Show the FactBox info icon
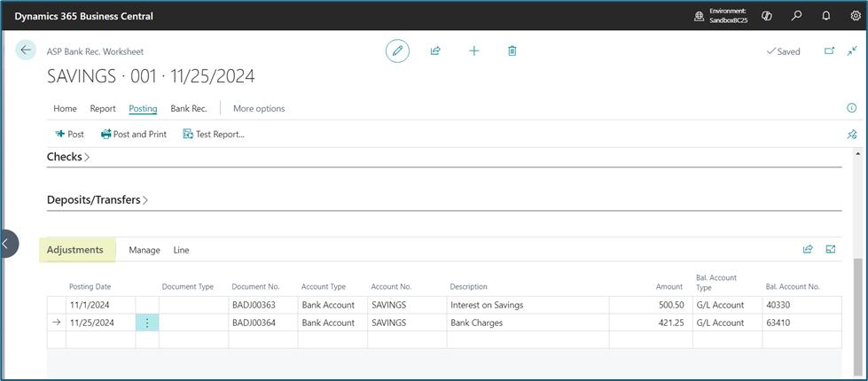 852,108
